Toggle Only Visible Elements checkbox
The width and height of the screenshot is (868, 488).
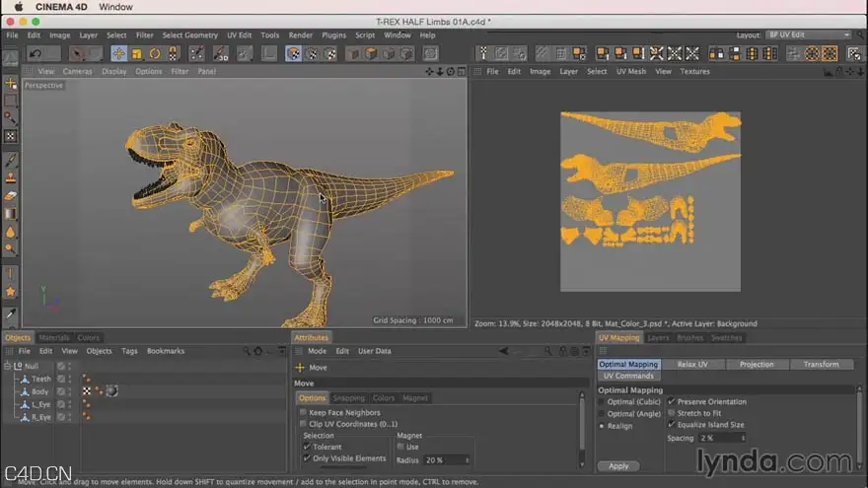[x=307, y=458]
